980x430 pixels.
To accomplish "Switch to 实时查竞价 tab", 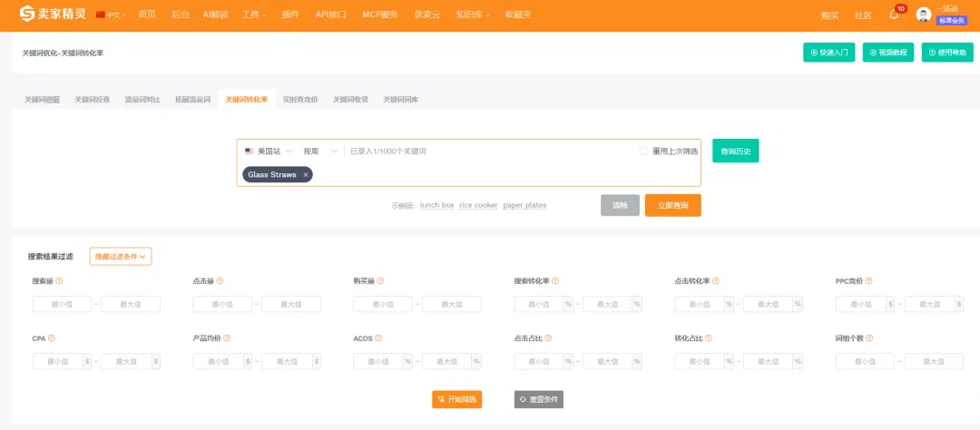I will (x=300, y=100).
